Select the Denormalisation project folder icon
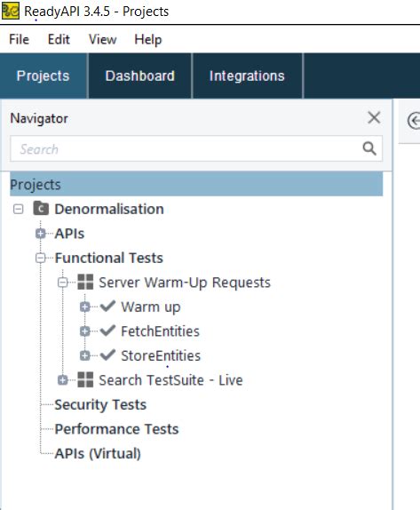The height and width of the screenshot is (510, 420). click(41, 209)
